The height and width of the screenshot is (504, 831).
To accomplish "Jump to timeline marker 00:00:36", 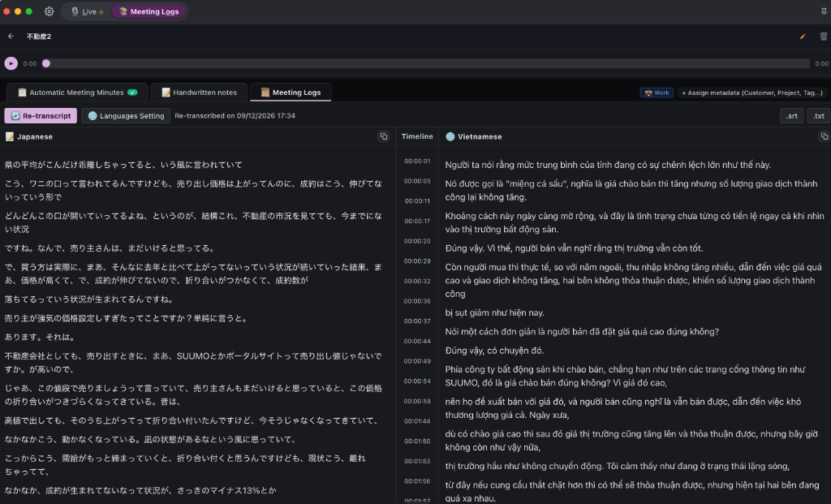I will (417, 301).
